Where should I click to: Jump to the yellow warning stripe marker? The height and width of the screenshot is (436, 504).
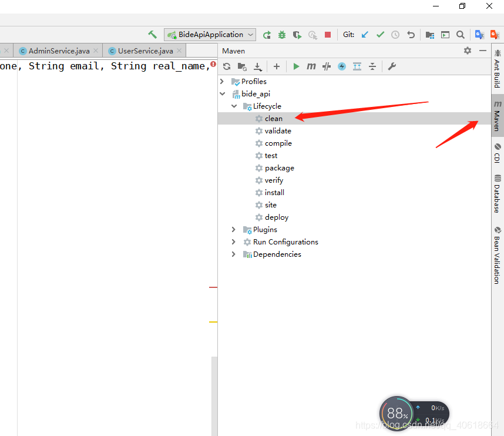[x=213, y=322]
